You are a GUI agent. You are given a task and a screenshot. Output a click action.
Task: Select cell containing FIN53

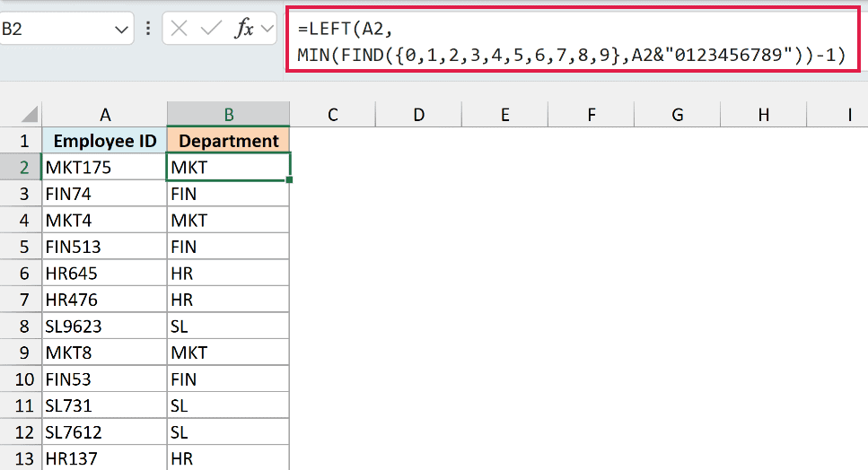105,379
